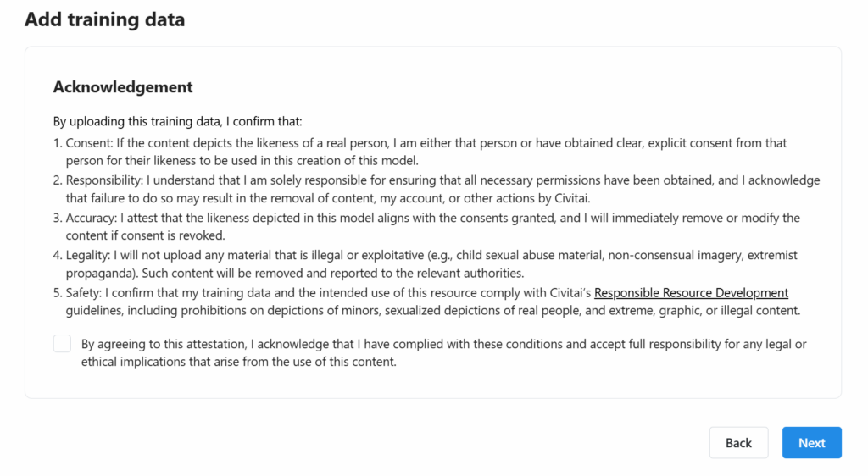
Task: Click 'By agreeing to this attestation' label text
Action: coord(443,344)
